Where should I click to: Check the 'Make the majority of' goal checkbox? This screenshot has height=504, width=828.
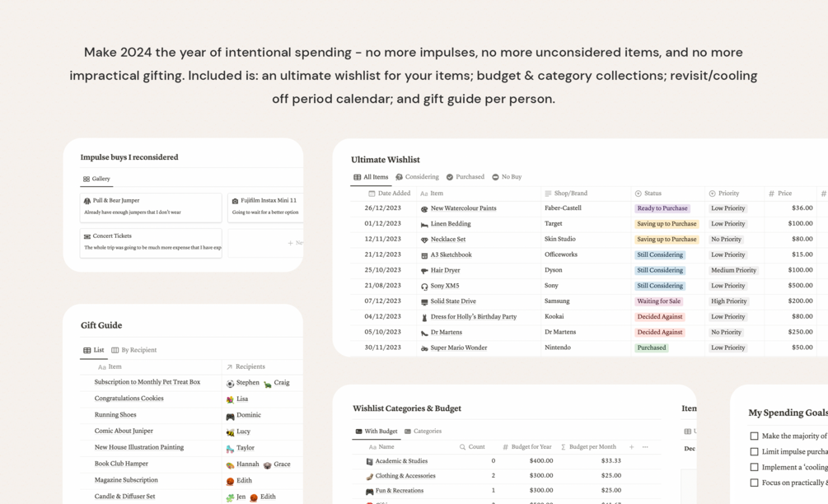click(754, 436)
